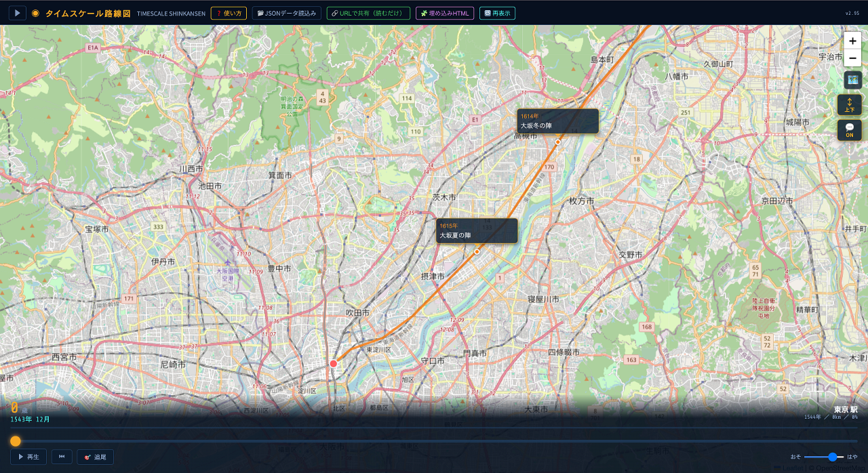Rewind to start with the skip-back icon
This screenshot has width=868, height=473.
[x=62, y=457]
